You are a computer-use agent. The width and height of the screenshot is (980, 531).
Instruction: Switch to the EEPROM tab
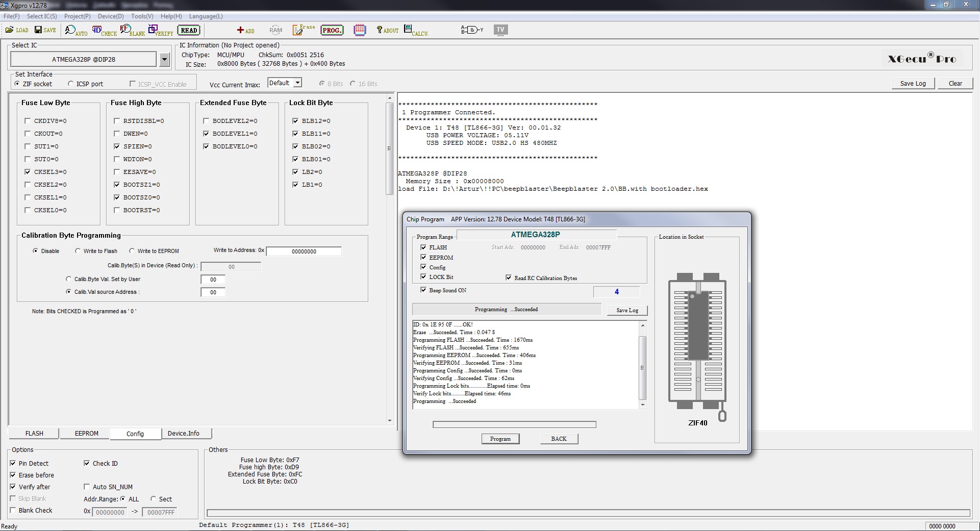coord(86,434)
